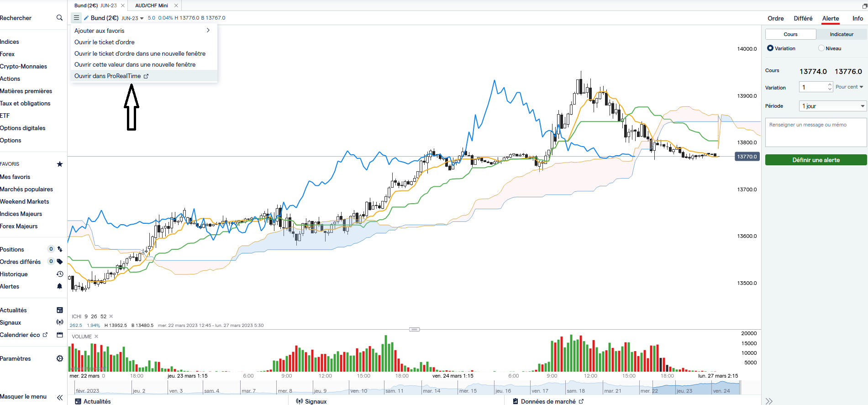Click the Alertes bell icon

[60, 286]
